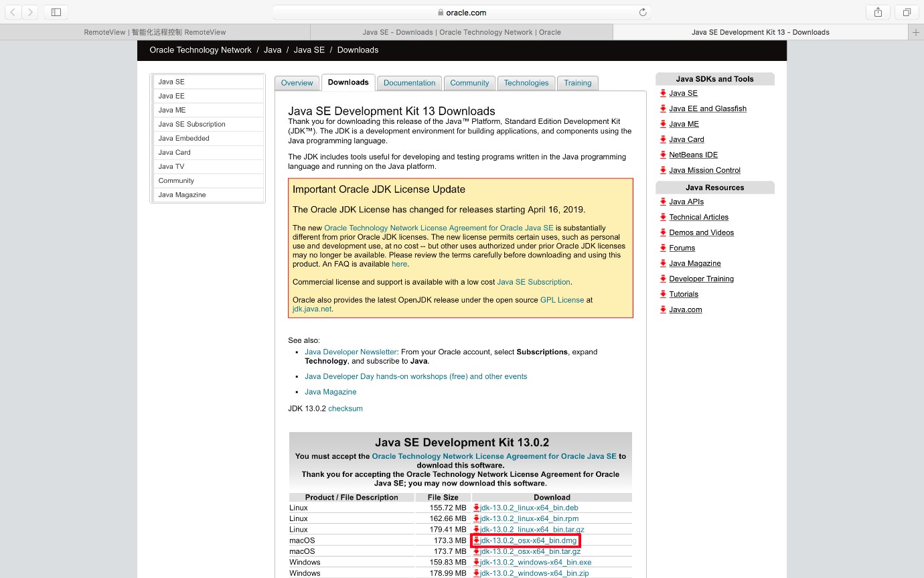Screen dimensions: 924x578
Task: Select the Downloads page tab
Action: coord(348,82)
